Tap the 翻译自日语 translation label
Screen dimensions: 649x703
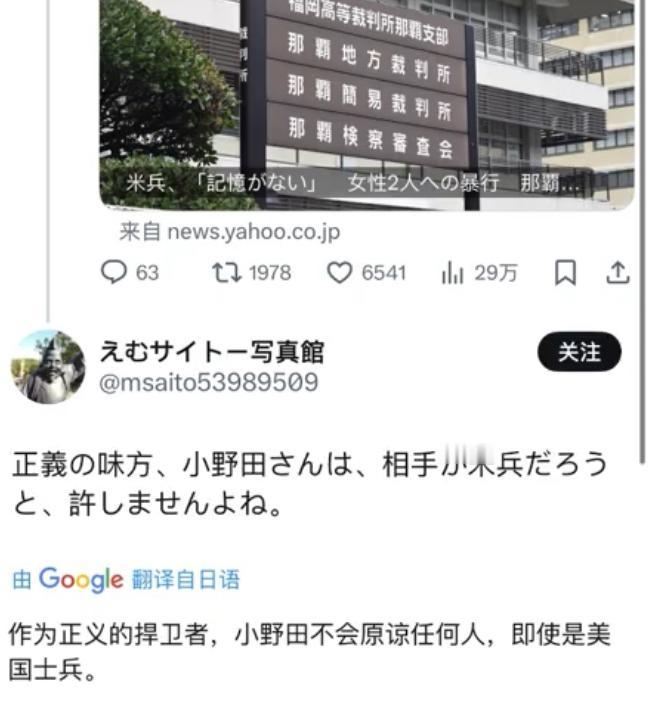(186, 579)
